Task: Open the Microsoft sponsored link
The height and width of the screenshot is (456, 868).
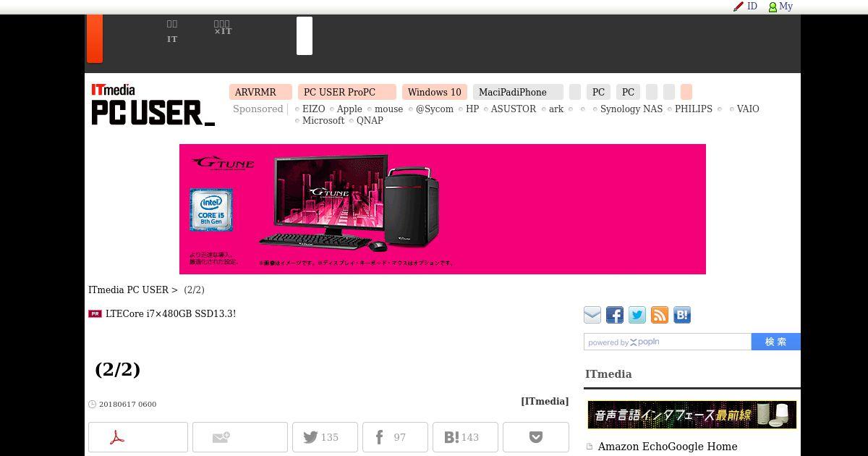Action: click(x=323, y=121)
